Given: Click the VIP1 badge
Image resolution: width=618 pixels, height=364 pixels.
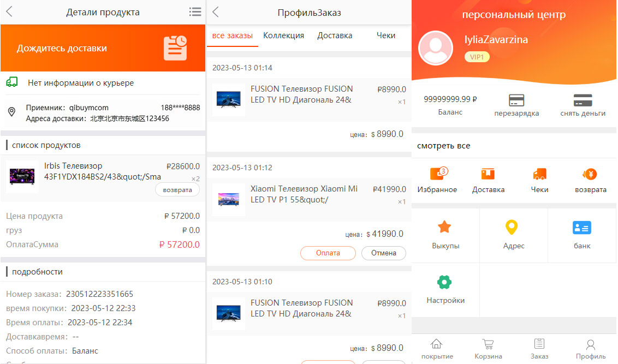Looking at the screenshot, I should click(477, 57).
